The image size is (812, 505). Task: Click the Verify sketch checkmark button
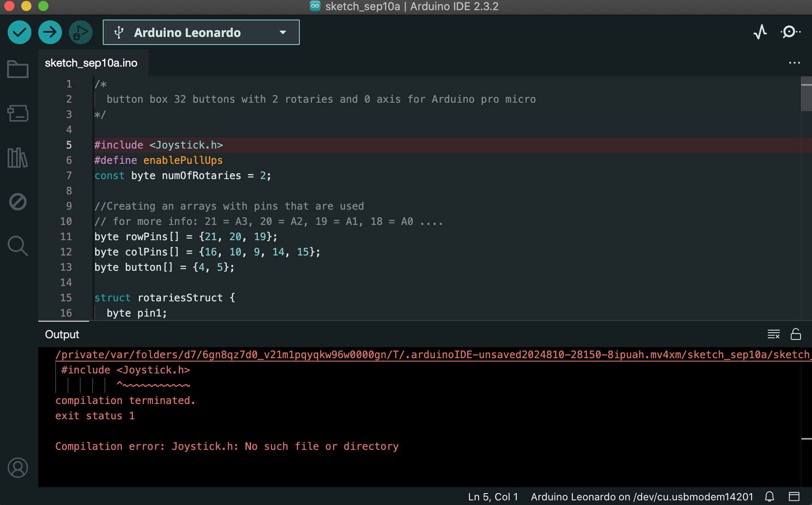click(x=20, y=32)
